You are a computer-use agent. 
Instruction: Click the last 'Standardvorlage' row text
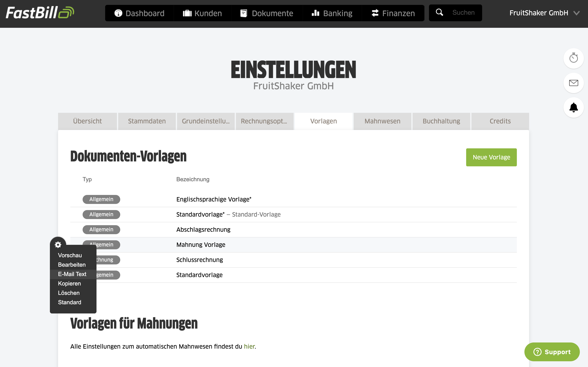click(199, 275)
